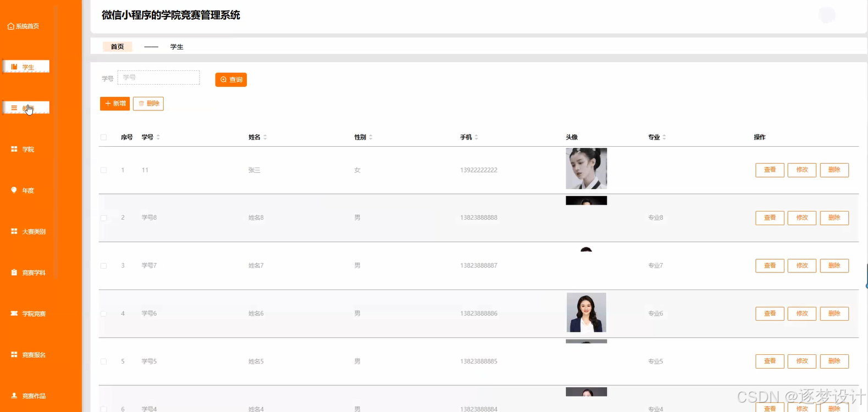Sort by 姓名 column sort arrows
The image size is (868, 412).
(x=265, y=137)
